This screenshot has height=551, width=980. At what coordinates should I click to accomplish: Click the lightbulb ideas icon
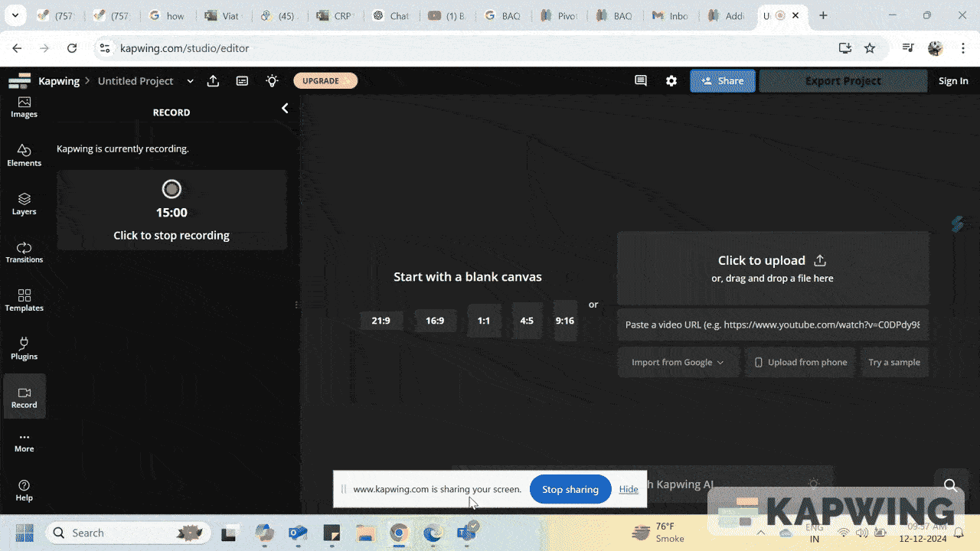coord(272,80)
